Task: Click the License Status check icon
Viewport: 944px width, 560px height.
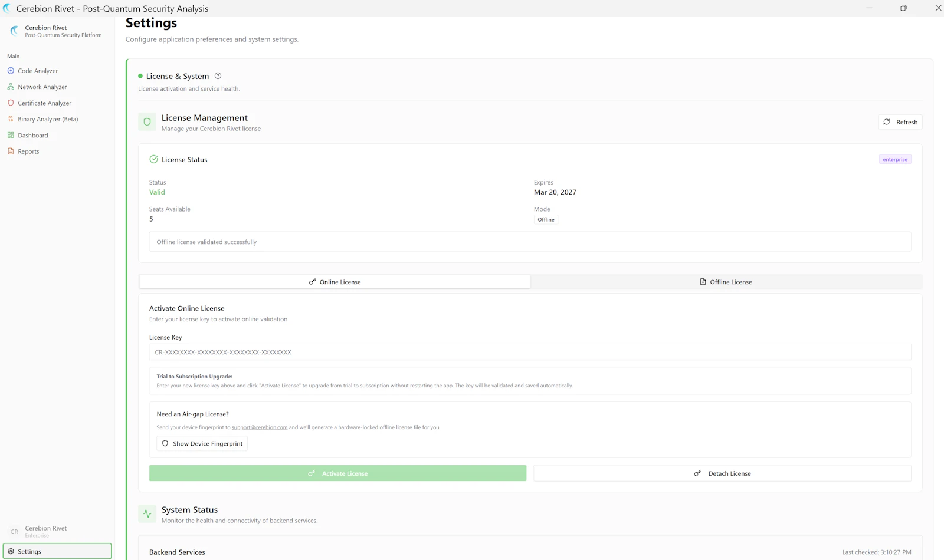Action: (153, 159)
